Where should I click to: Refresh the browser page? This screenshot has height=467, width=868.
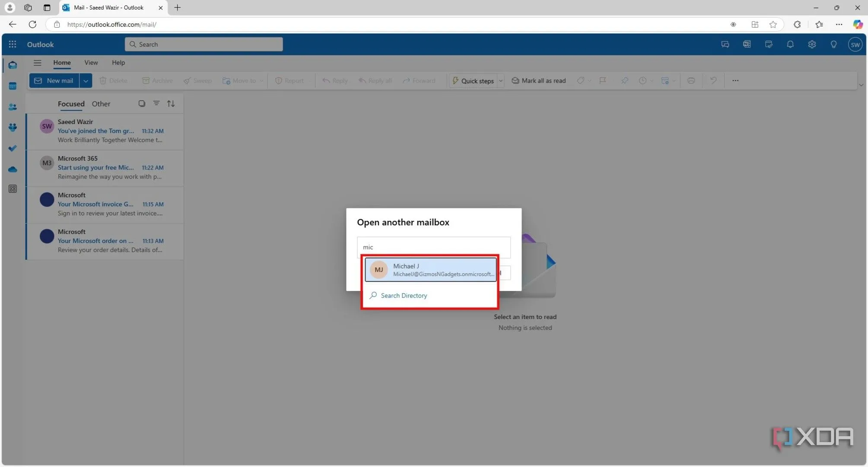(32, 24)
